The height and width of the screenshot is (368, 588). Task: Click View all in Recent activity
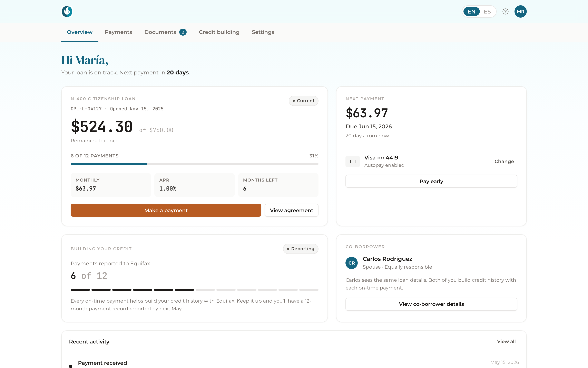[x=506, y=341]
